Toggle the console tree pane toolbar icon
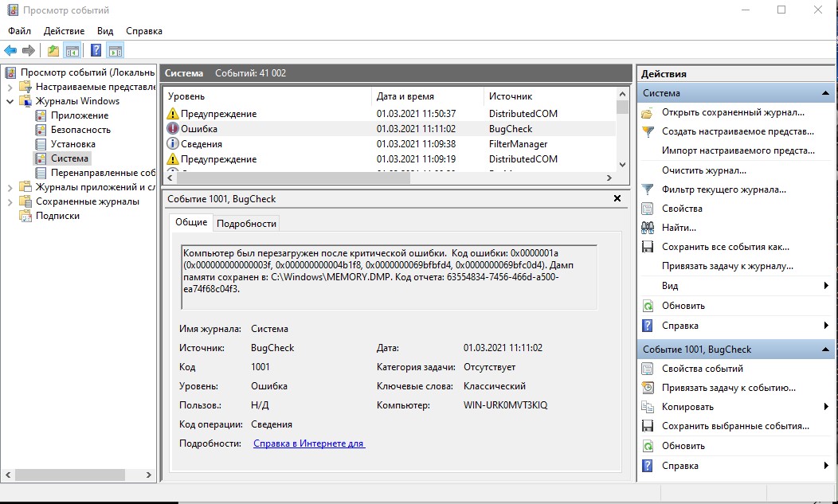The height and width of the screenshot is (504, 838). 72,51
